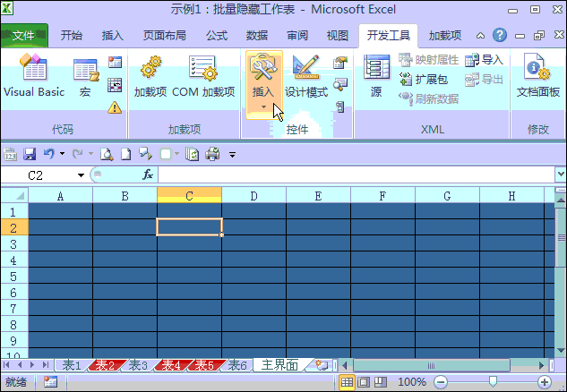This screenshot has width=567, height=392.
Task: Switch to the 公式 tab
Action: [x=217, y=36]
